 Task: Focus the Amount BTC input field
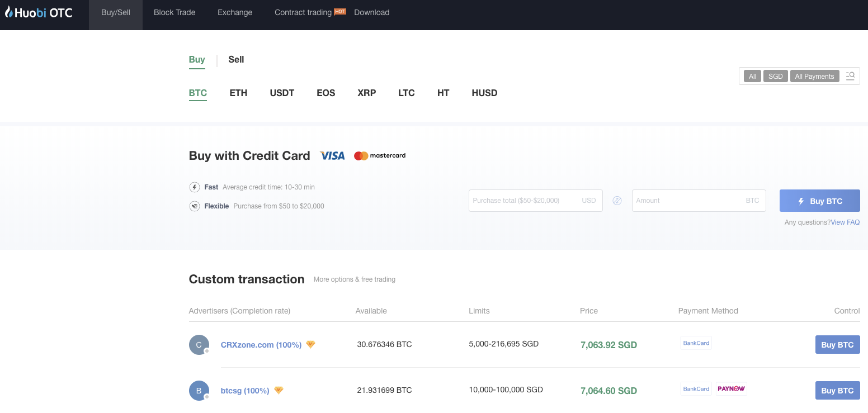click(x=699, y=201)
